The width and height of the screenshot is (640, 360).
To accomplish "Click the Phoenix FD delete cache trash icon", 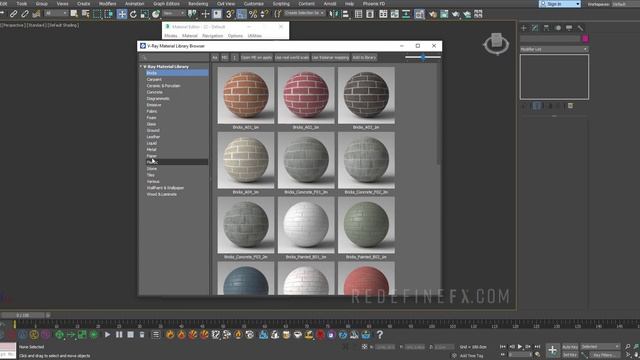I will [142, 335].
